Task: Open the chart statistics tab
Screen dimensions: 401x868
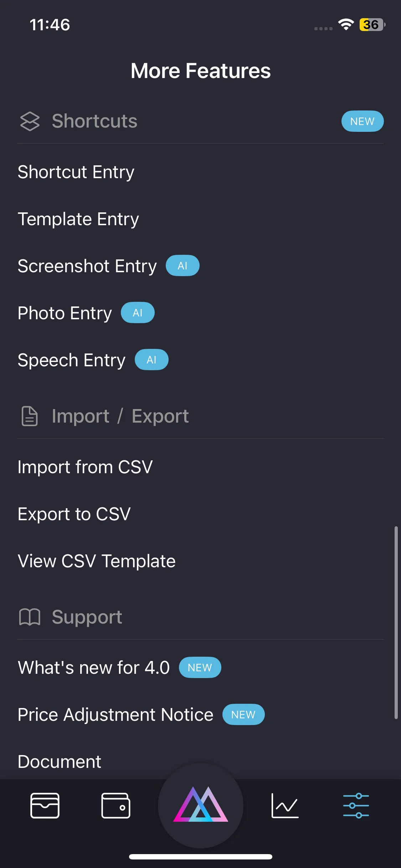Action: (x=285, y=806)
